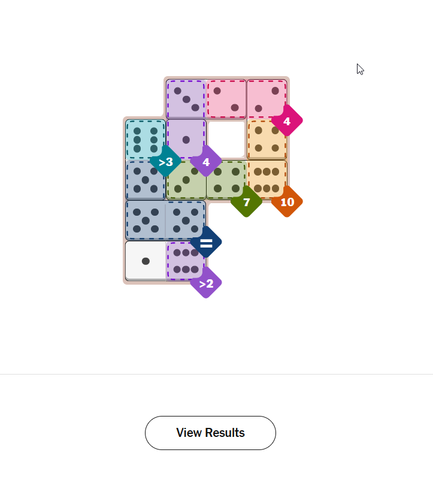Select the empty white board cell

click(x=226, y=139)
